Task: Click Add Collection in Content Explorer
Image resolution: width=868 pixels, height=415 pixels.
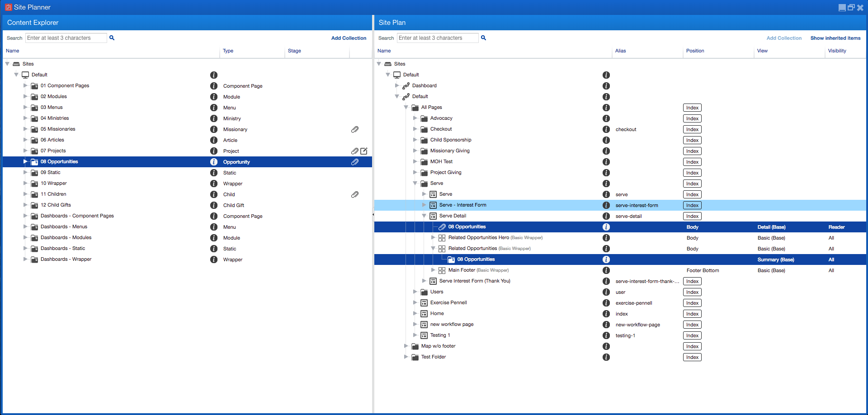Action: pyautogui.click(x=349, y=38)
